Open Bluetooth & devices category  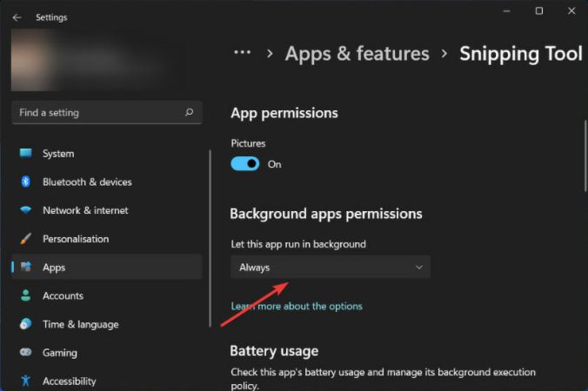[x=107, y=182]
